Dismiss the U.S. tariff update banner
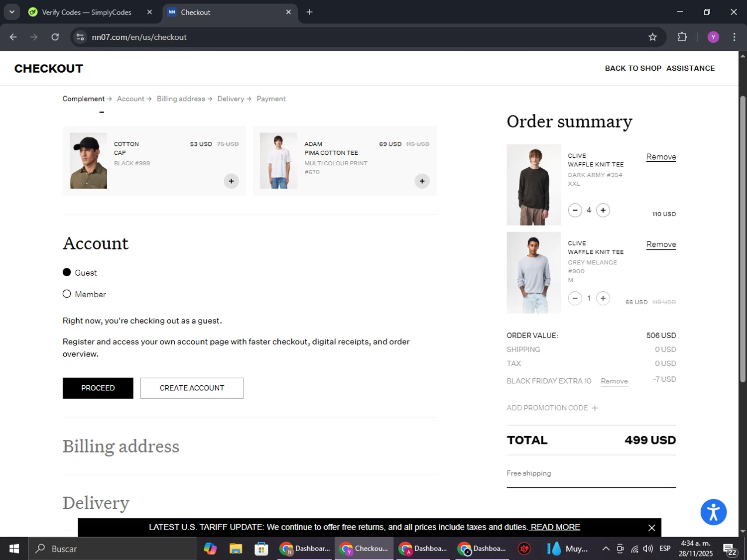This screenshot has height=560, width=747. (651, 528)
